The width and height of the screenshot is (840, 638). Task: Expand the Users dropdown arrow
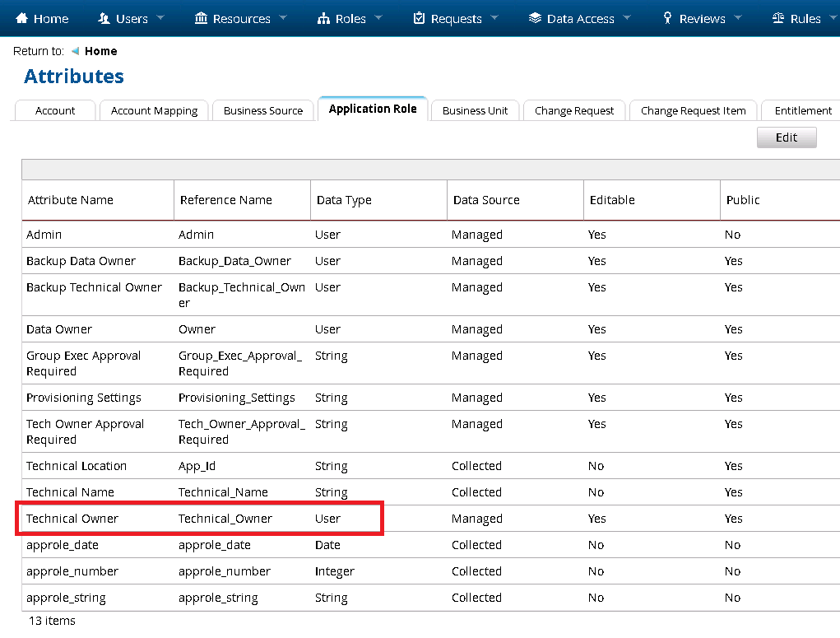(160, 18)
